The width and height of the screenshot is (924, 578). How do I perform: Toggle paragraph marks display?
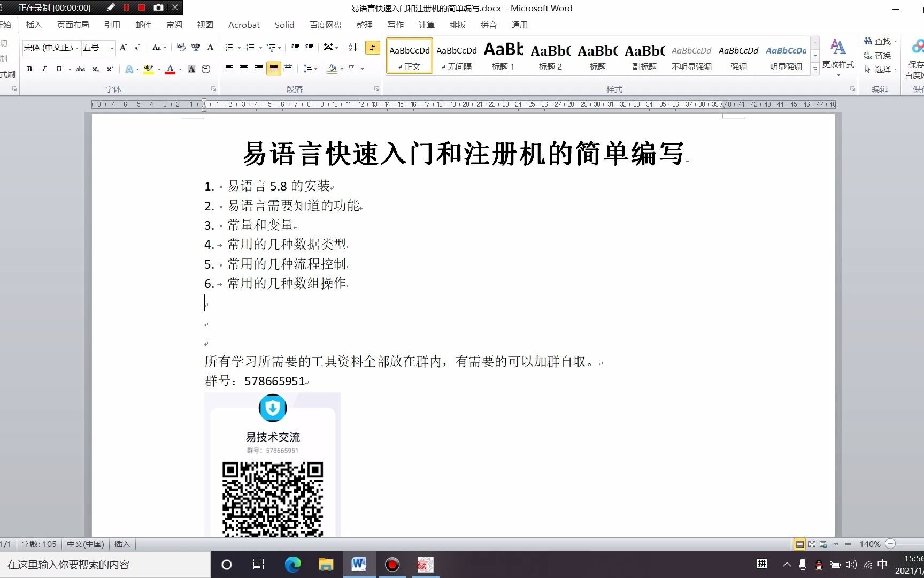coord(373,48)
